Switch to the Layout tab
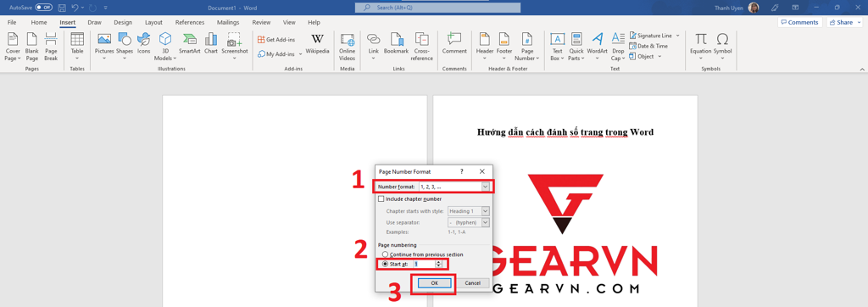 (153, 23)
